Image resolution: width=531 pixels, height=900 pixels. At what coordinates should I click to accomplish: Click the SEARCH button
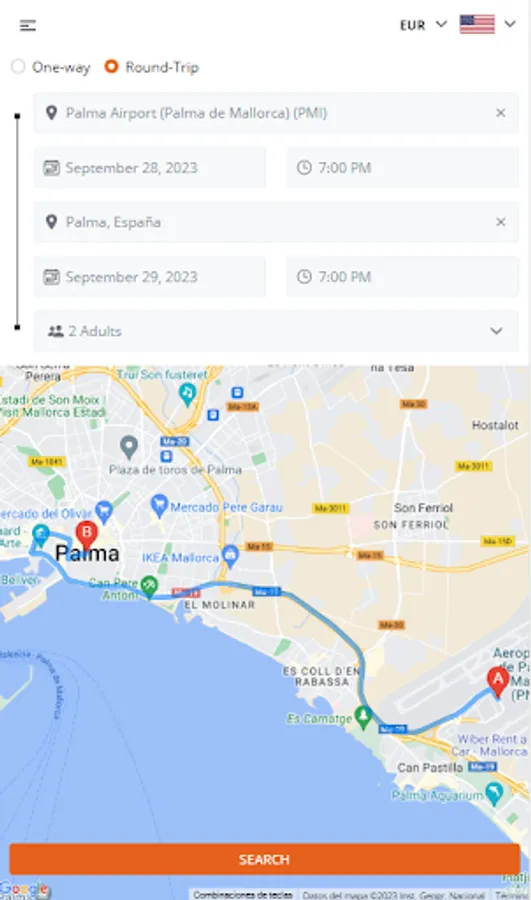(265, 859)
